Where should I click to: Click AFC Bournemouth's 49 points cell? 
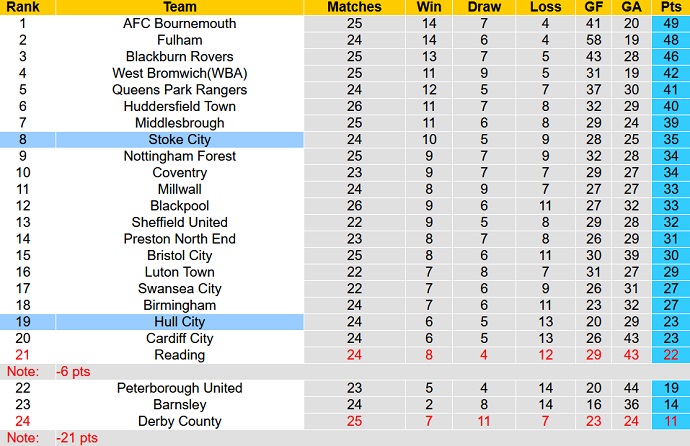(x=669, y=23)
